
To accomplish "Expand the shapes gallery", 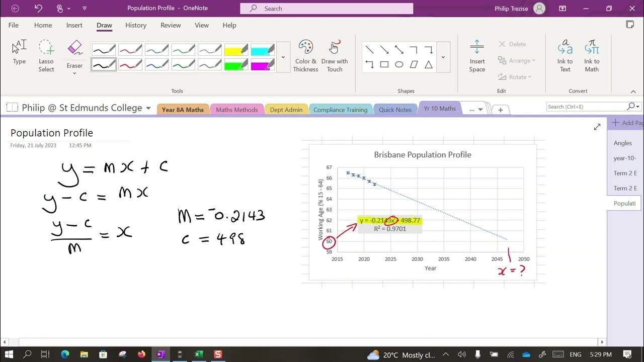I will [443, 57].
